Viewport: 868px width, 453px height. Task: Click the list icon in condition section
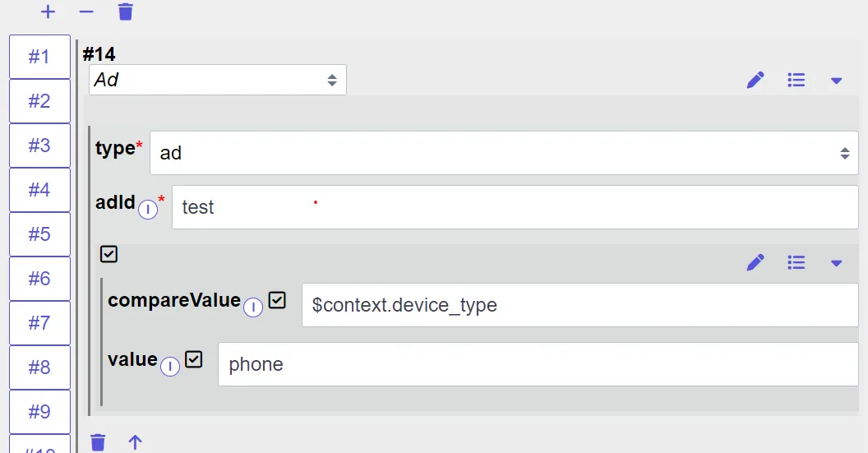[796, 262]
